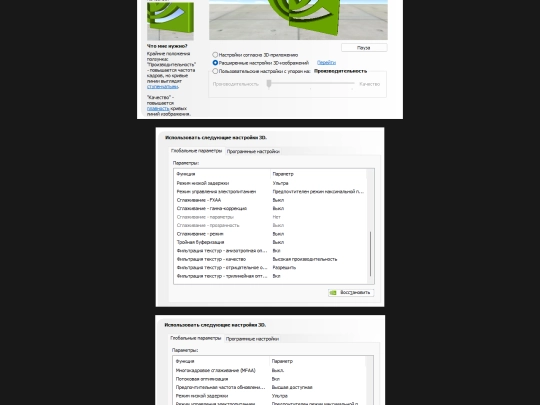Click 'Вкл' value of Потоковая оптимизация row
Image resolution: width=540 pixels, height=405 pixels.
[276, 379]
